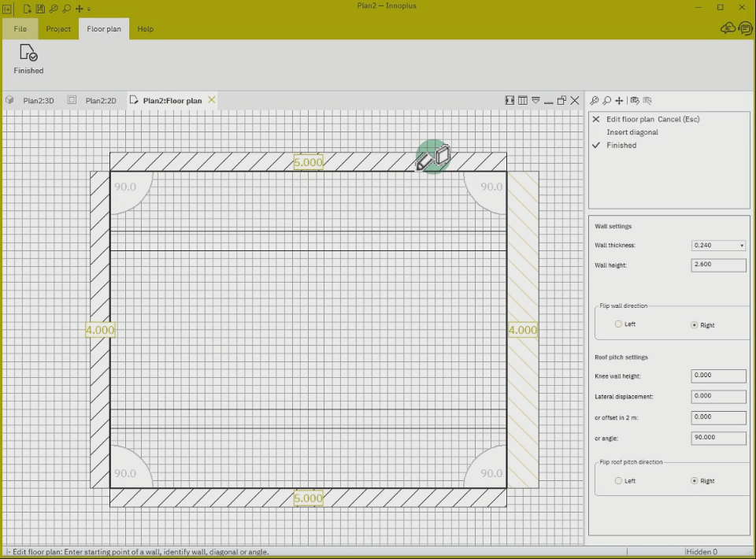Click Edit floor plan Cancel (Esc)
756x559 pixels.
click(x=653, y=119)
